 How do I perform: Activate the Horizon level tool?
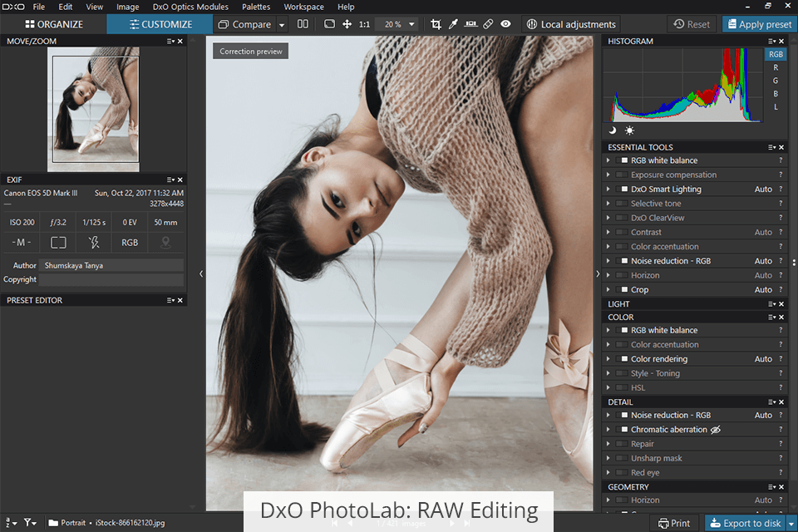(470, 24)
